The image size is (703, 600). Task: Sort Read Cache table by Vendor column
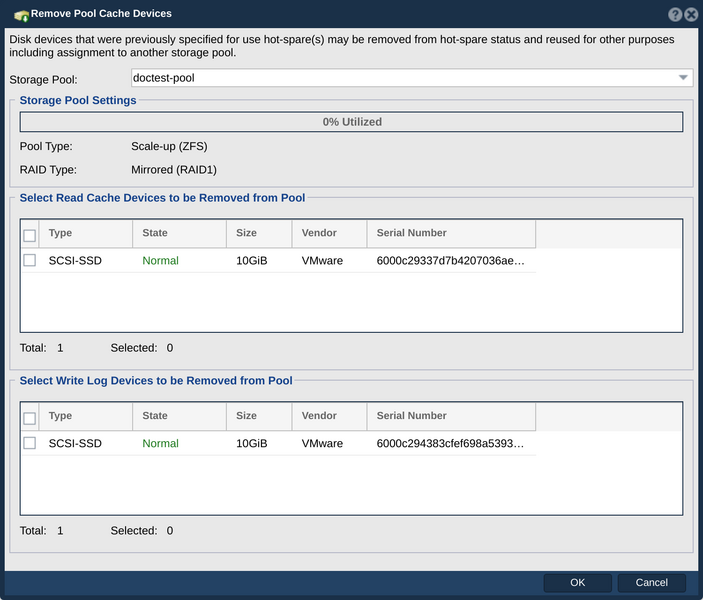tap(330, 233)
